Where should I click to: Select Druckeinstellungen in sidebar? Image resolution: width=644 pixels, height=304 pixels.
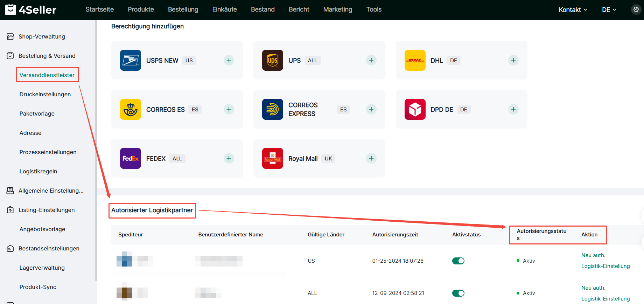(45, 94)
